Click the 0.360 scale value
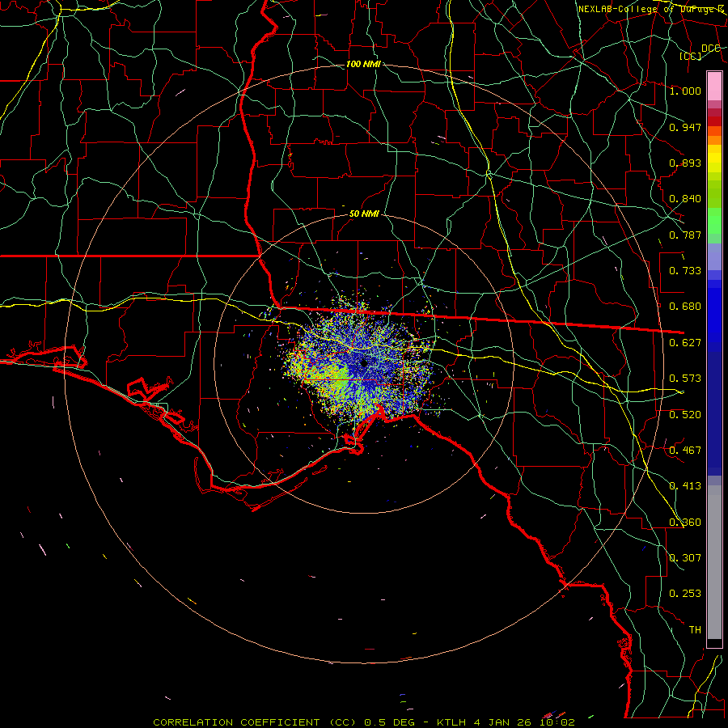The width and height of the screenshot is (728, 728). (685, 523)
